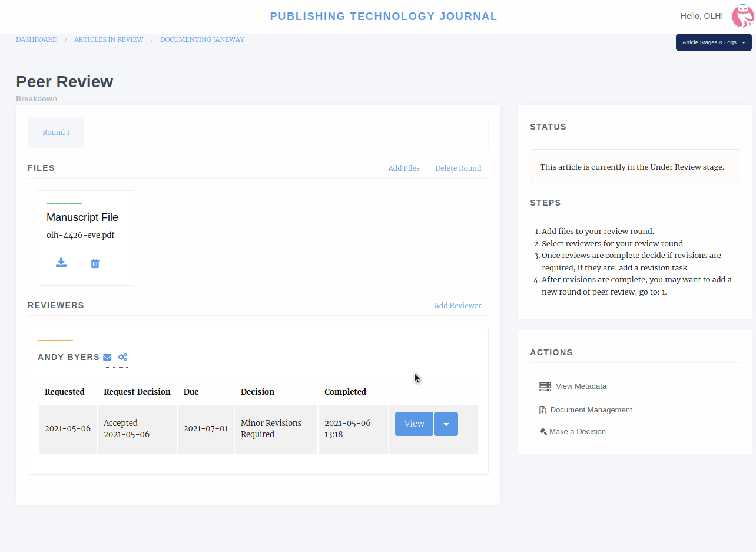The width and height of the screenshot is (756, 552).
Task: Click the Add Reviewer link
Action: point(457,306)
